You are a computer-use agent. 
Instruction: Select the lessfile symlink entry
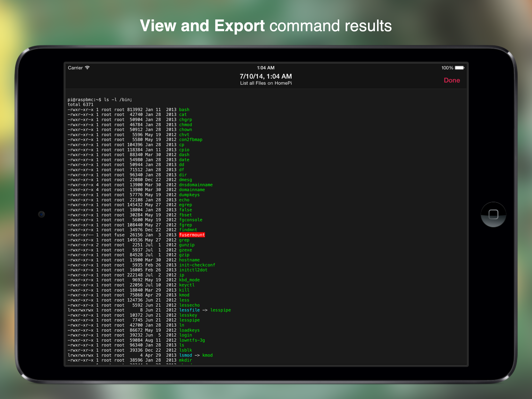(x=189, y=310)
